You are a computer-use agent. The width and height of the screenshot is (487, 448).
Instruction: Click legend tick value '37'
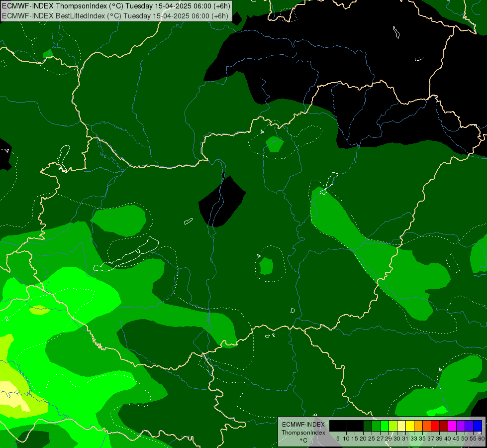point(431,439)
